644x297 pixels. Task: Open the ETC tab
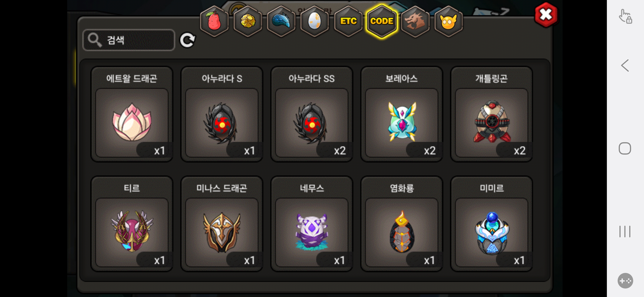coord(348,21)
